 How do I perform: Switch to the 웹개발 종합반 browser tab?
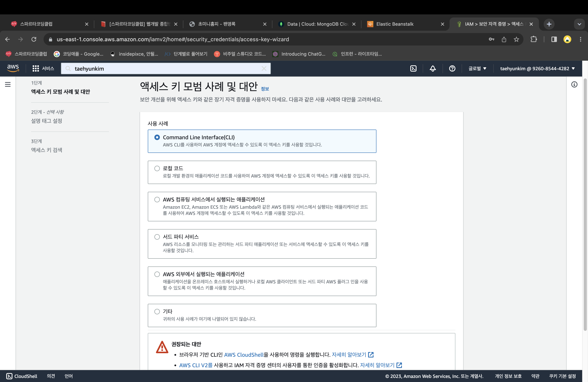139,24
